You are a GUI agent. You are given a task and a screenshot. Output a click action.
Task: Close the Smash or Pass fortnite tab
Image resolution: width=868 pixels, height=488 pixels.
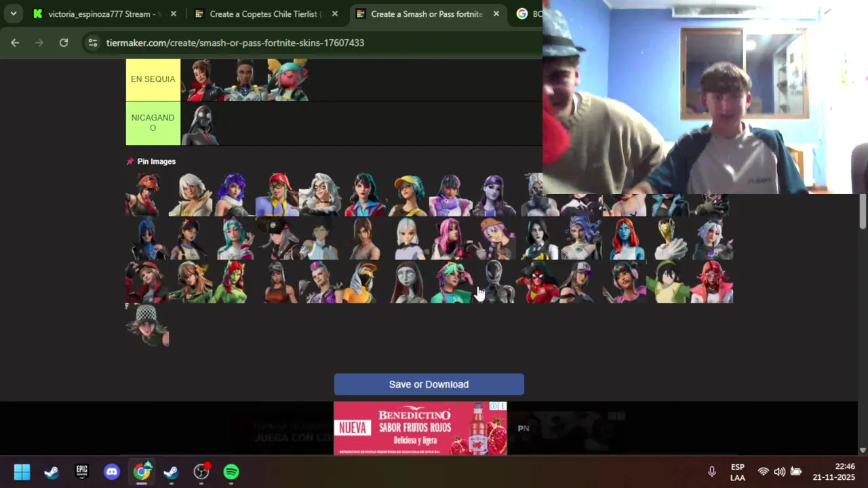[496, 14]
